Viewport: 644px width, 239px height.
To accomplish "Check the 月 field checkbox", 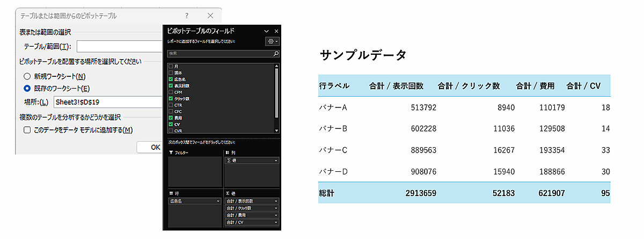I will pos(171,66).
